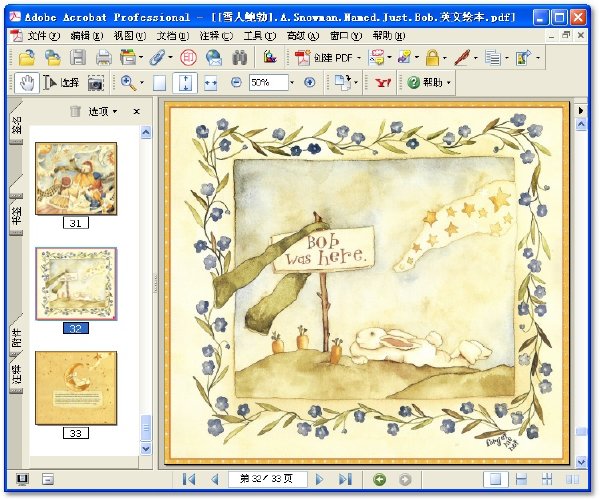Open the comment and review icon
600x501 pixels.
pos(376,58)
